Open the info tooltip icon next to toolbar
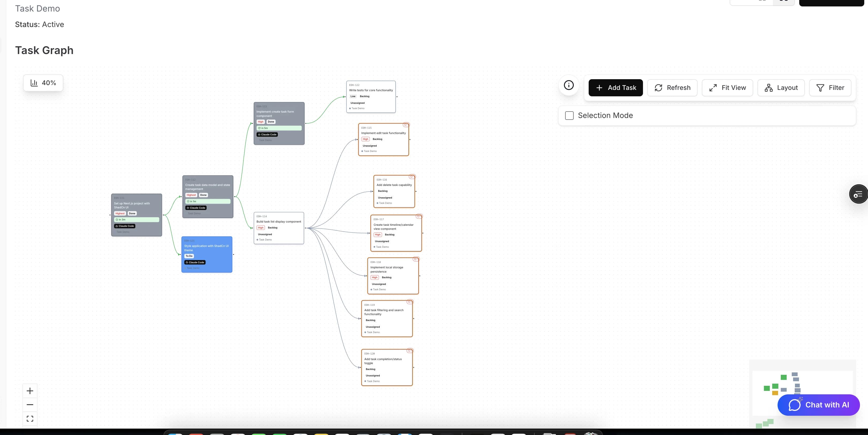868x435 pixels. tap(569, 85)
